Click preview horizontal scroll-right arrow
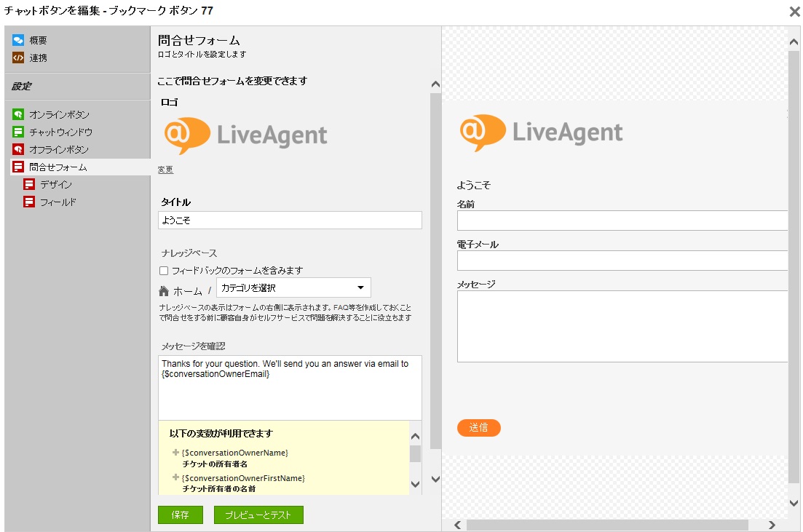This screenshot has height=532, width=803. [x=772, y=525]
